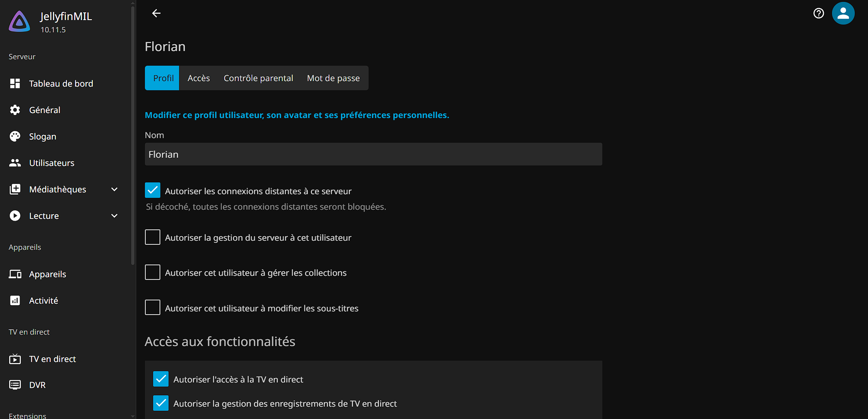
Task: Open the help question mark icon
Action: (x=818, y=13)
